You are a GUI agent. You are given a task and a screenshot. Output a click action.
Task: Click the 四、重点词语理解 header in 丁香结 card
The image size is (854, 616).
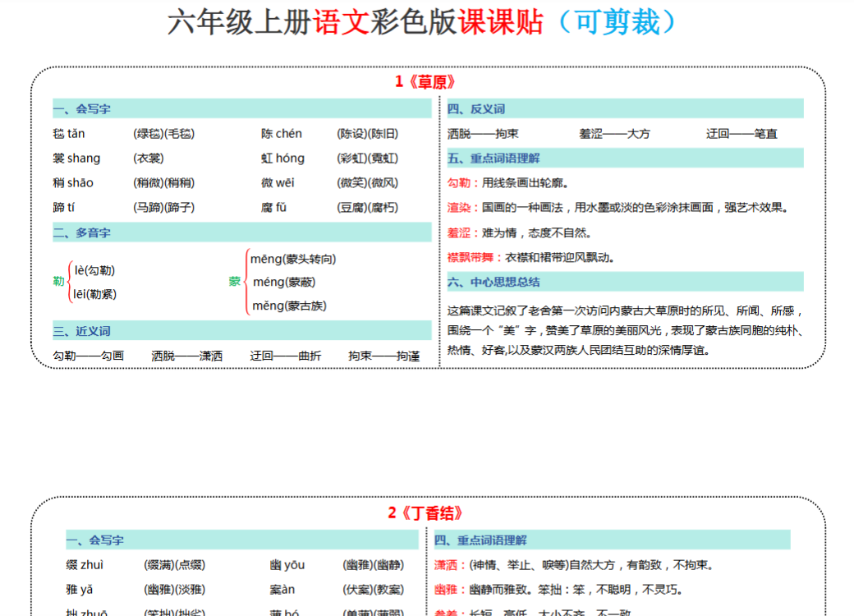[x=480, y=540]
